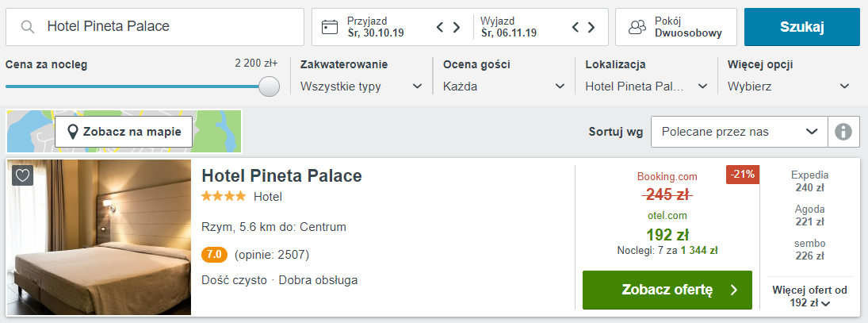The width and height of the screenshot is (868, 323).
Task: Open the Polecane przez nas sort dropdown
Action: pos(740,132)
